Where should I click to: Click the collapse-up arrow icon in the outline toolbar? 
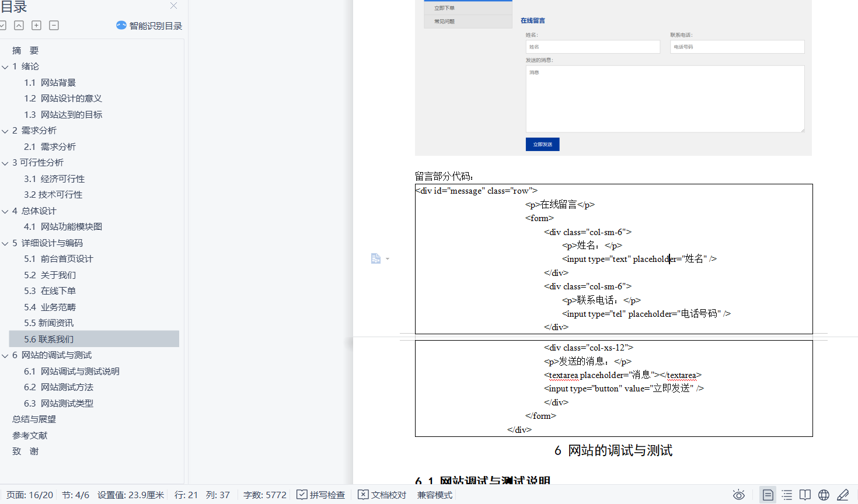click(x=19, y=25)
